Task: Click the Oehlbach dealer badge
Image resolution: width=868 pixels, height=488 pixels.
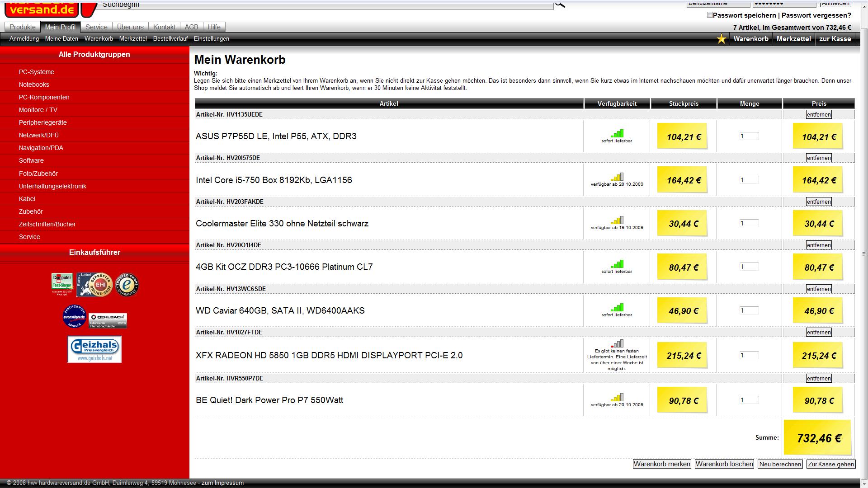Action: (108, 320)
